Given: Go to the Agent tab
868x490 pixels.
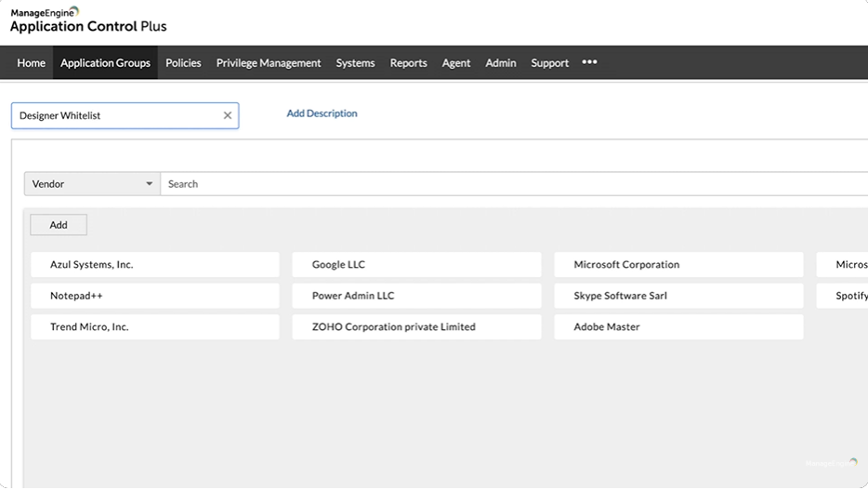Looking at the screenshot, I should [x=456, y=62].
